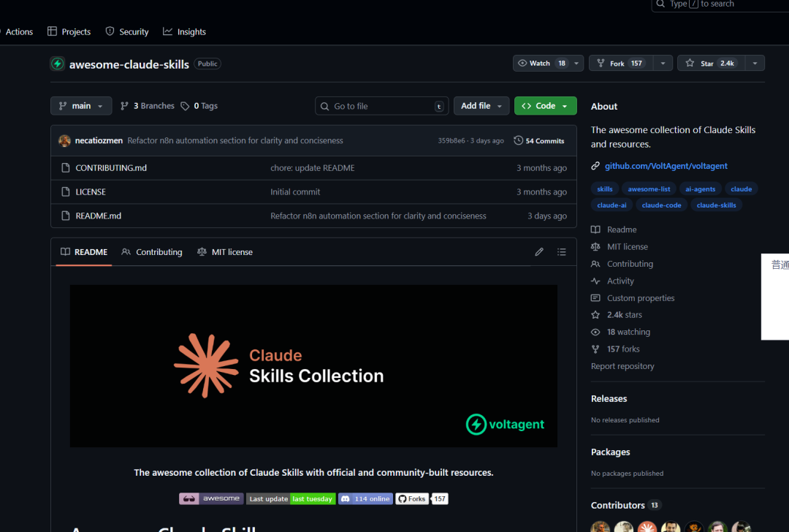Click the Forks 157 badge
Screen dimensions: 789x532
[x=422, y=499]
